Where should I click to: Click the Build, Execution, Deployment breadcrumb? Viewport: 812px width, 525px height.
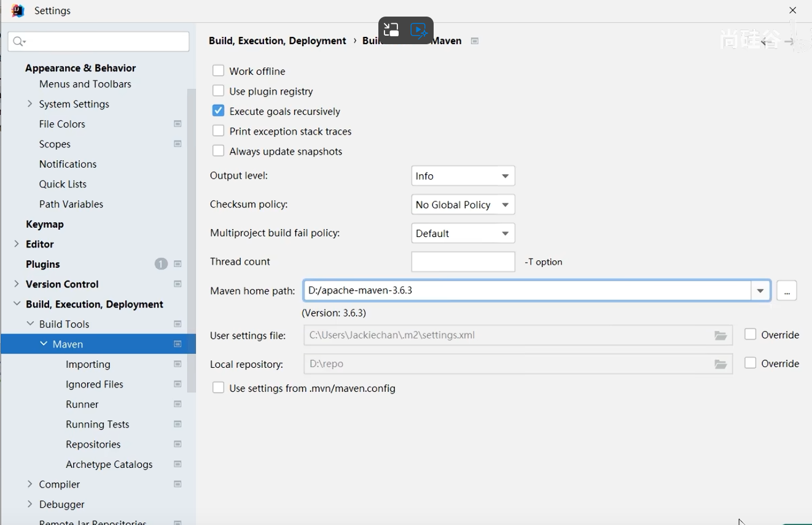[278, 41]
